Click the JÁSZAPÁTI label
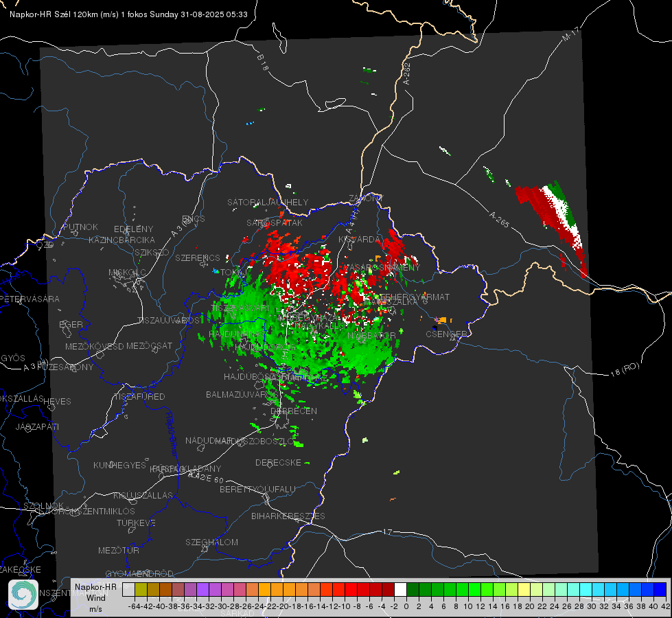Image resolution: width=672 pixels, height=618 pixels. point(37,426)
